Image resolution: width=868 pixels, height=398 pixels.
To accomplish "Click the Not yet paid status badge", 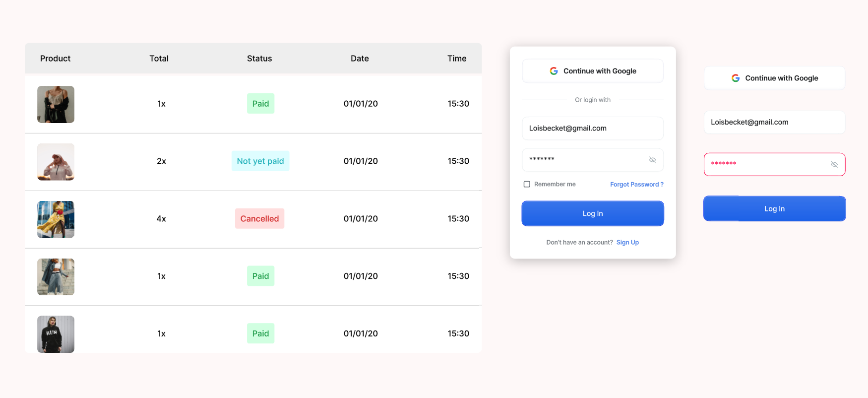I will [260, 161].
